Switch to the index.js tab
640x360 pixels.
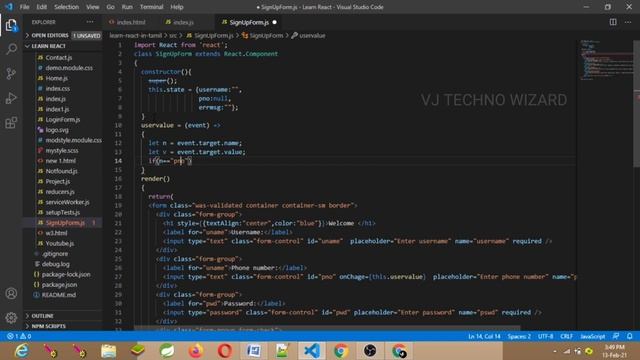183,22
